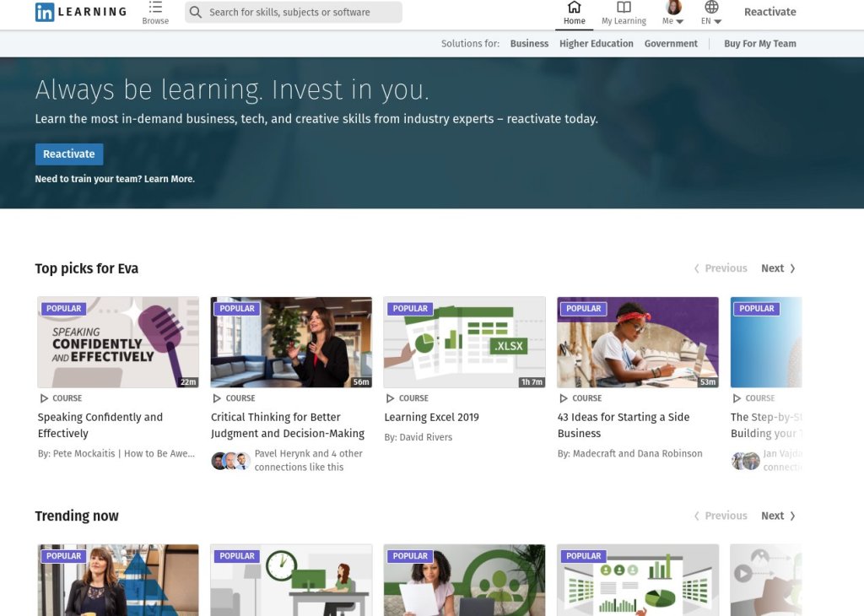Click Next chevron in Trending now

tap(791, 516)
